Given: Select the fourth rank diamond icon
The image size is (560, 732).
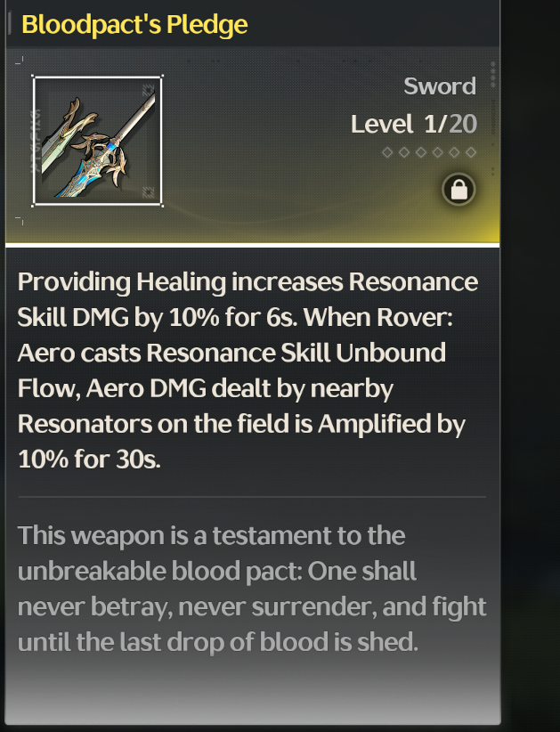Looking at the screenshot, I should (437, 152).
